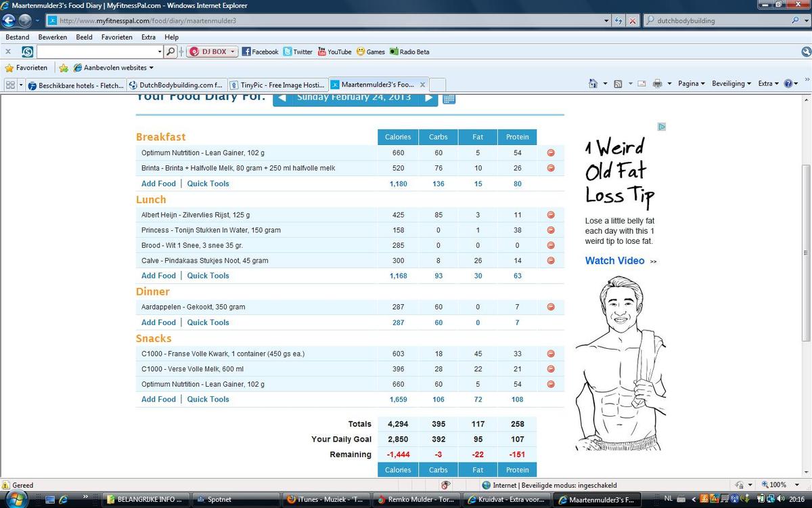Click the print icon in command bar
This screenshot has height=508, width=812.
[x=657, y=84]
